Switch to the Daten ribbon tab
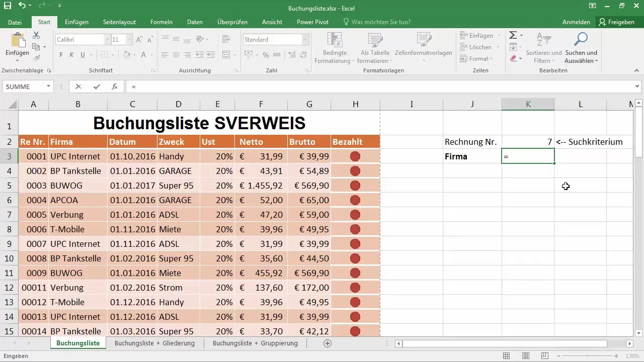Image resolution: width=644 pixels, height=362 pixels. [195, 22]
